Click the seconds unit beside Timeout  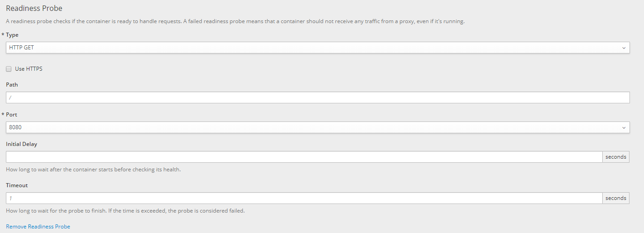click(x=615, y=198)
